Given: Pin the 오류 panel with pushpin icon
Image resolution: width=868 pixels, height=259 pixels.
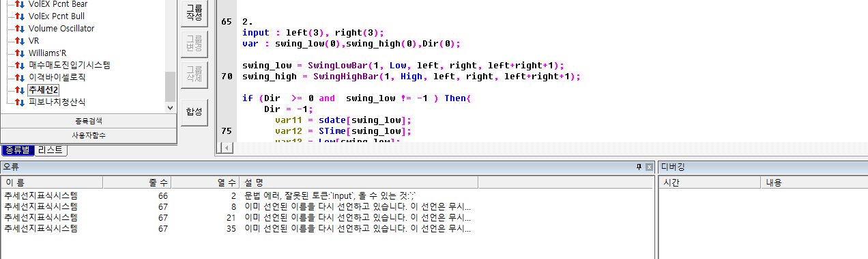Looking at the screenshot, I should pos(639,167).
